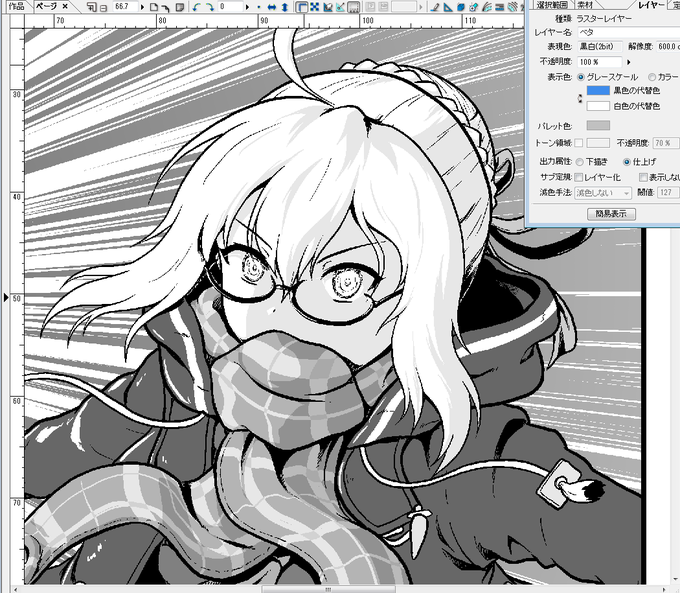Screen dimensions: 680x593
Task: Click the 簡易表示 button
Action: coord(611,214)
